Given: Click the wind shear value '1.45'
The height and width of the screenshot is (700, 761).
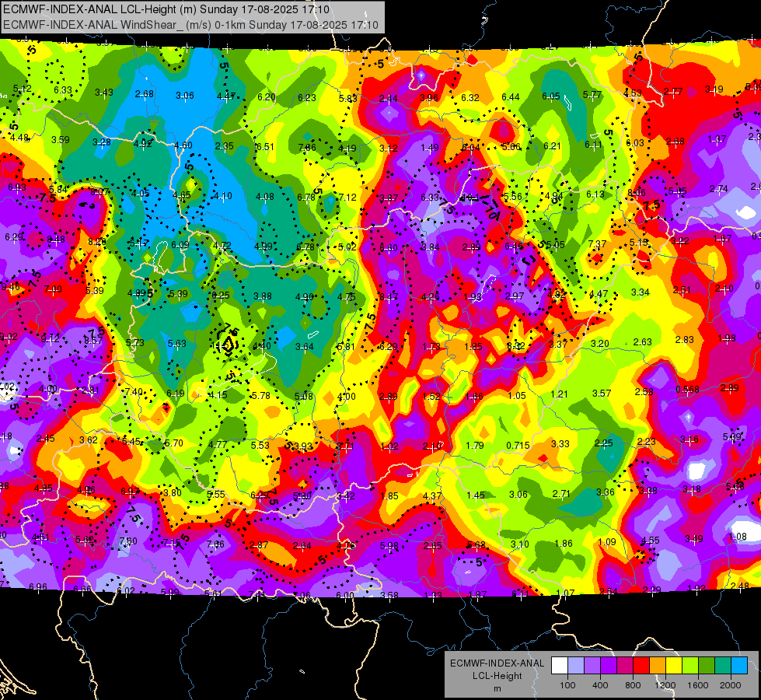Looking at the screenshot, I should pyautogui.click(x=475, y=495).
